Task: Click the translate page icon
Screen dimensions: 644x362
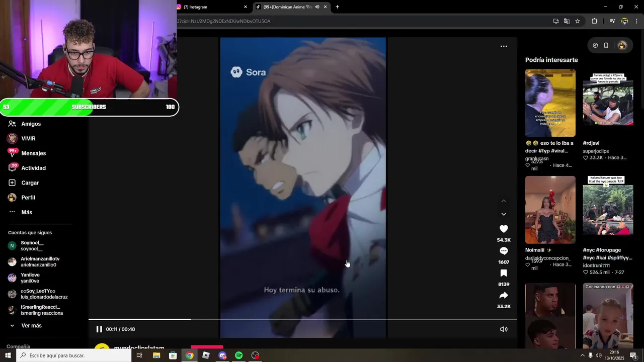Action: 567,21
